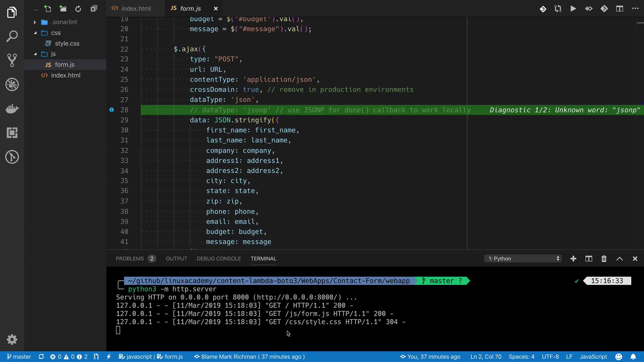The width and height of the screenshot is (644, 362).
Task: Open the Docker view in activity bar
Action: 12,109
